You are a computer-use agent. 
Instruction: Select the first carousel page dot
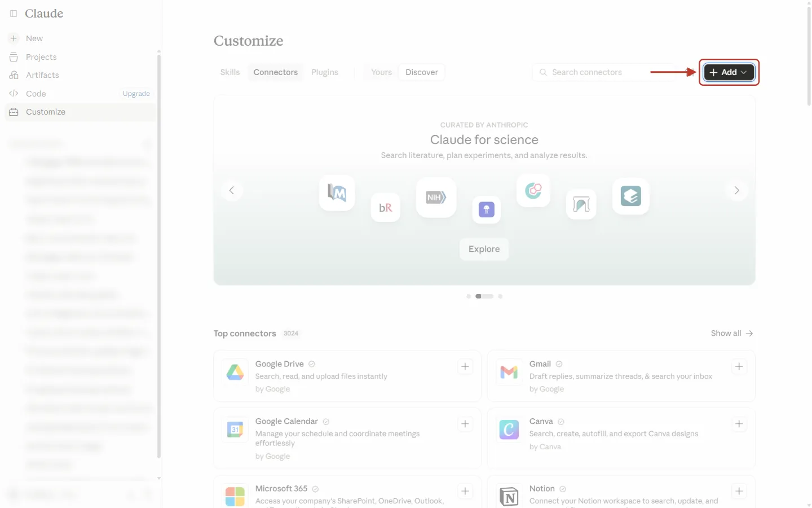(x=469, y=296)
